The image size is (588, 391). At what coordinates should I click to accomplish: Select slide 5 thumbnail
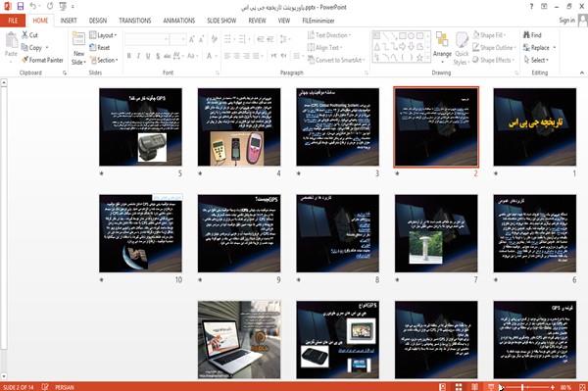pos(140,127)
